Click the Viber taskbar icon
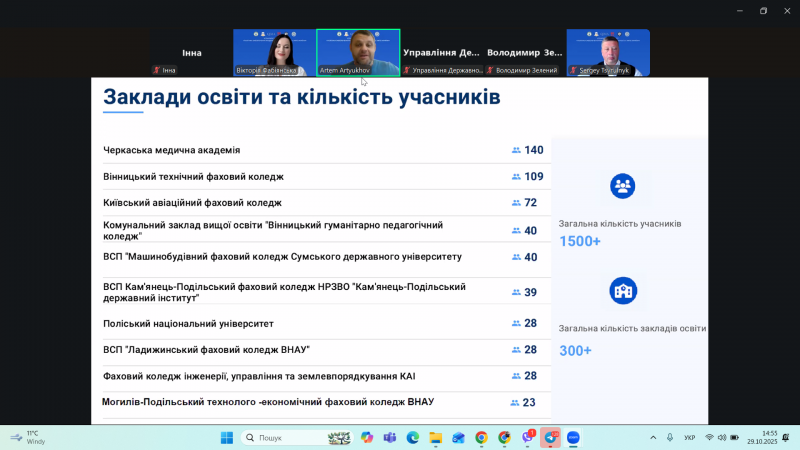This screenshot has width=800, height=450. (x=527, y=438)
